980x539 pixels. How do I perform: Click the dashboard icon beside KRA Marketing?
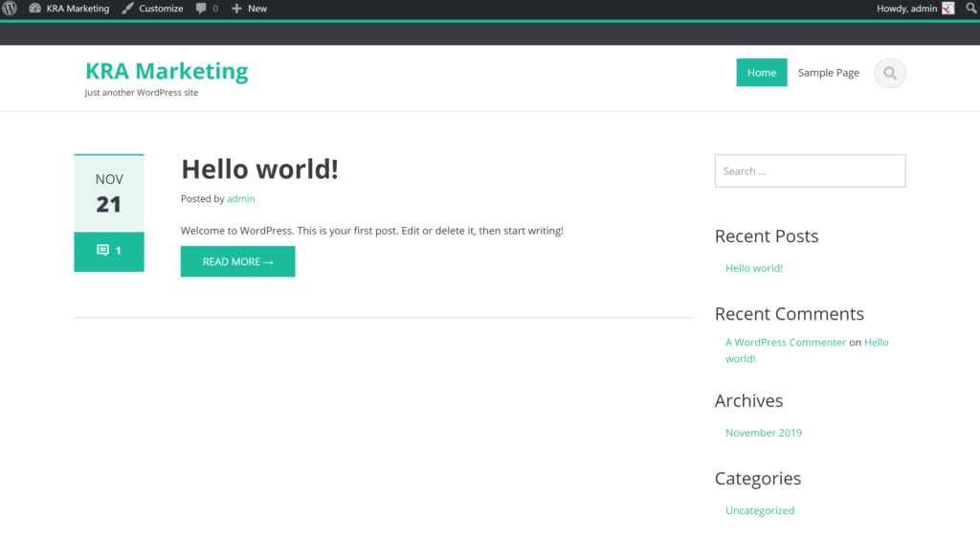pyautogui.click(x=35, y=8)
